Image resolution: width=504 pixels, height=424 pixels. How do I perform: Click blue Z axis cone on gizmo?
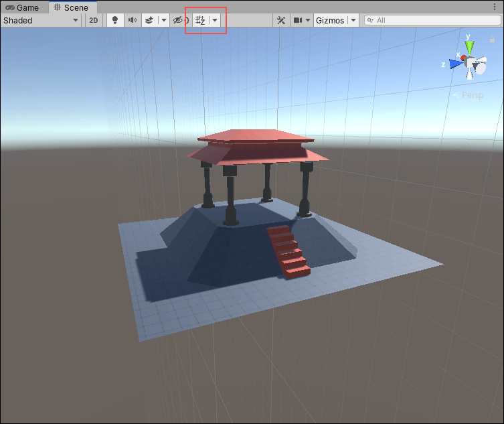(456, 64)
